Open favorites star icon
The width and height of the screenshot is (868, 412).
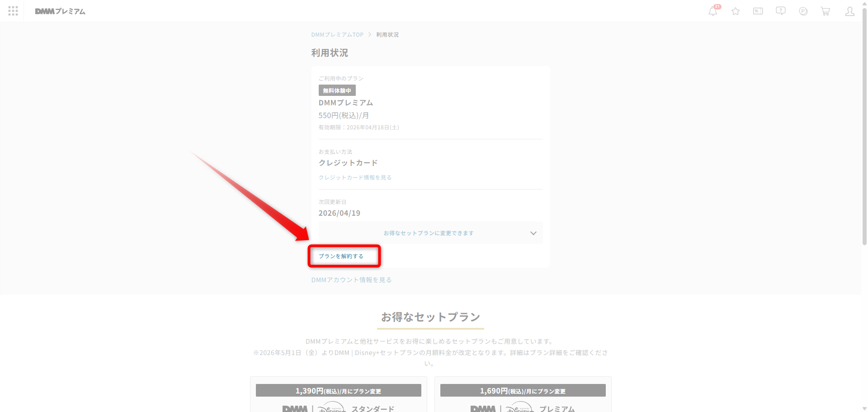(736, 11)
